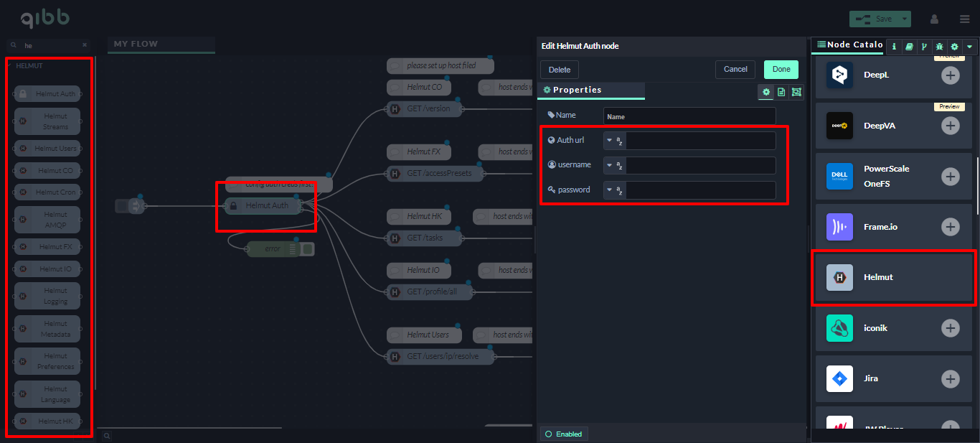980x443 pixels.
Task: Click into the password input field
Action: pyautogui.click(x=700, y=190)
